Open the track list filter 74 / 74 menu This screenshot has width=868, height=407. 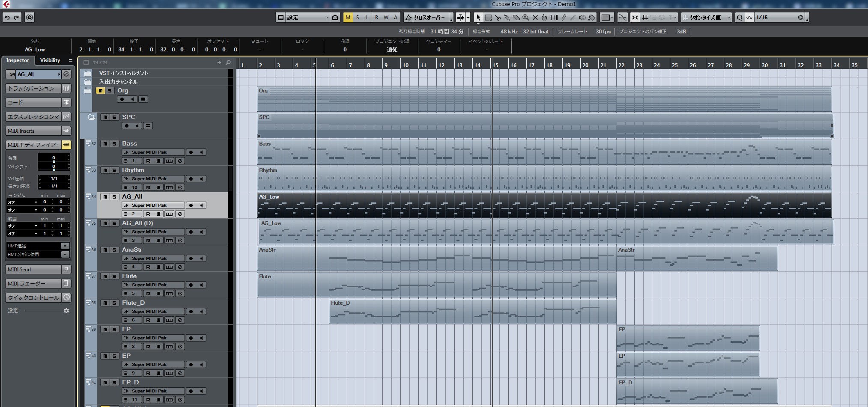click(x=86, y=62)
